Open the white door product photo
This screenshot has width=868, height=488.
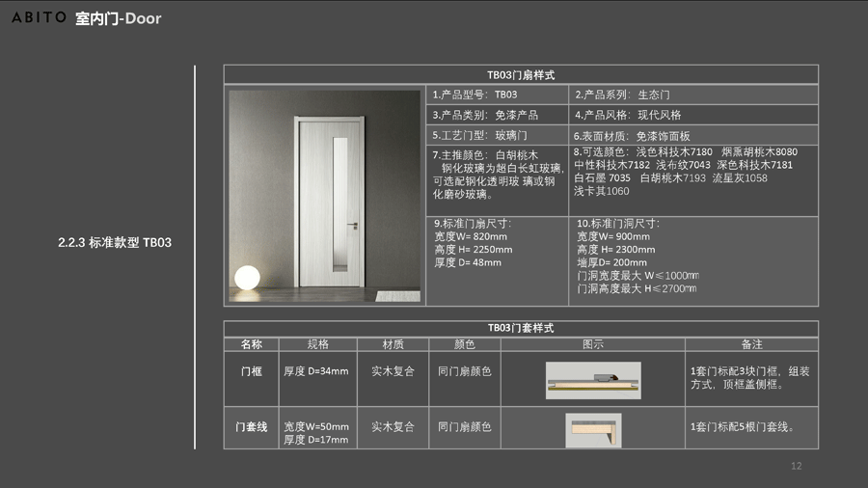point(326,197)
